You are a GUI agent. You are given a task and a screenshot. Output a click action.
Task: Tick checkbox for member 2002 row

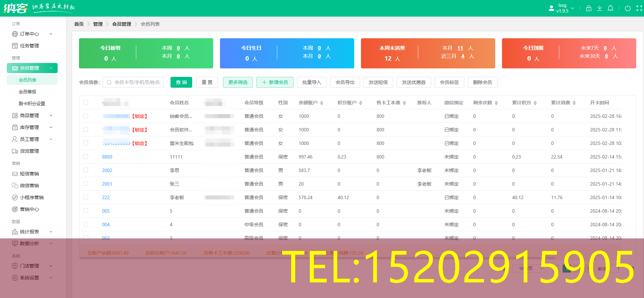pyautogui.click(x=86, y=170)
